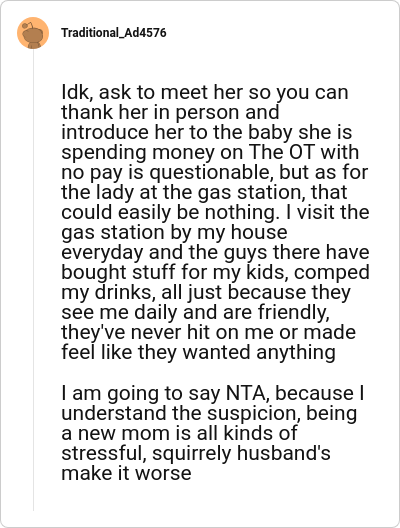
Task: Click the line 'the lady at the gas station, that'
Action: 204,192
